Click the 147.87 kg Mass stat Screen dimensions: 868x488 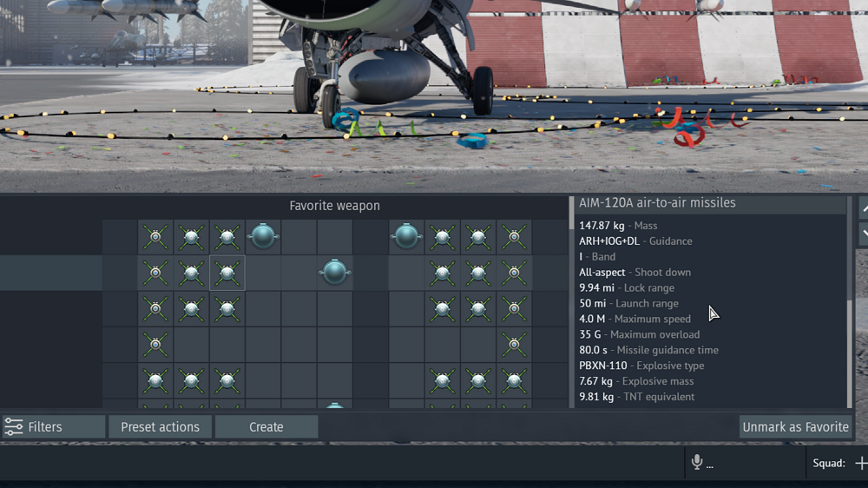[x=618, y=226]
